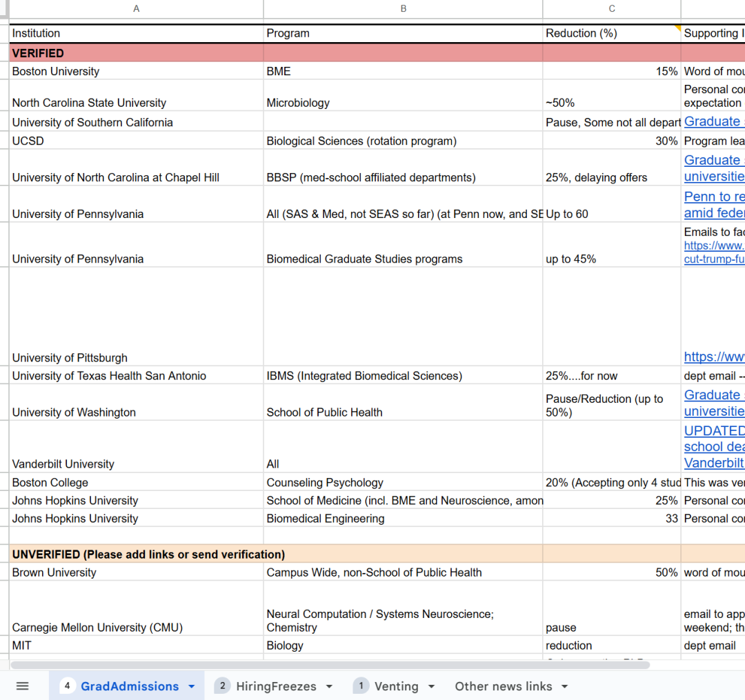Select IBMS (Integrated Biomedical Sciences) cell
The height and width of the screenshot is (700, 745).
(403, 375)
